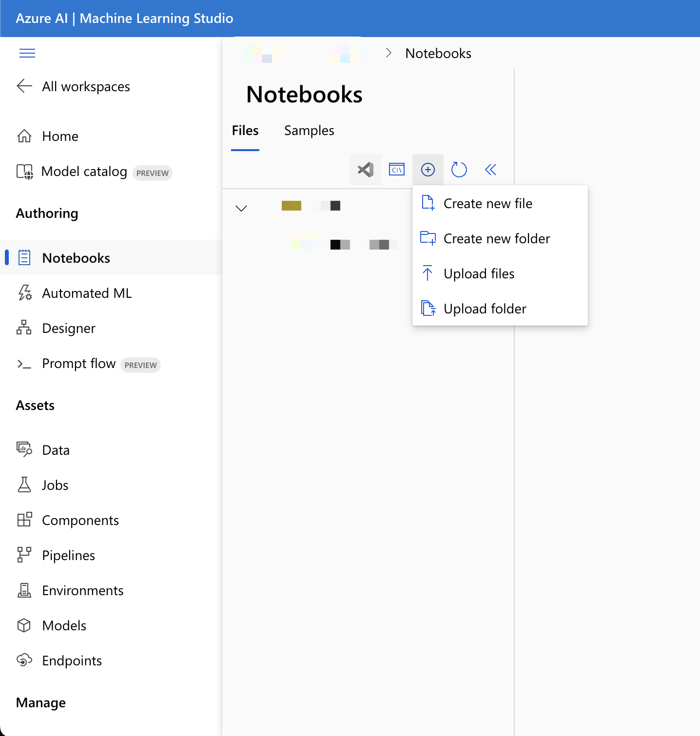
Task: Open the Data assets page
Action: tap(56, 450)
